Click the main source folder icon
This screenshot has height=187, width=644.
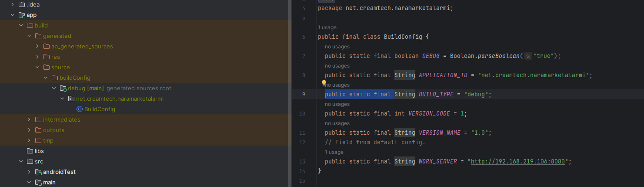(38, 182)
